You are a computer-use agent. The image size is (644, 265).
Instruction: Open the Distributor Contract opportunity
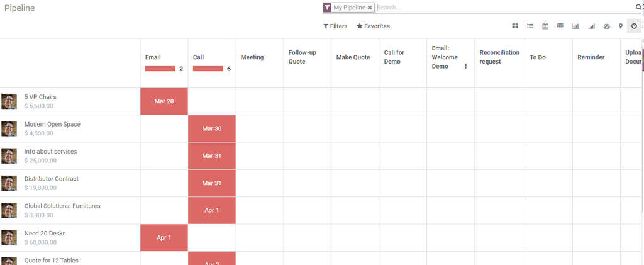tap(52, 179)
